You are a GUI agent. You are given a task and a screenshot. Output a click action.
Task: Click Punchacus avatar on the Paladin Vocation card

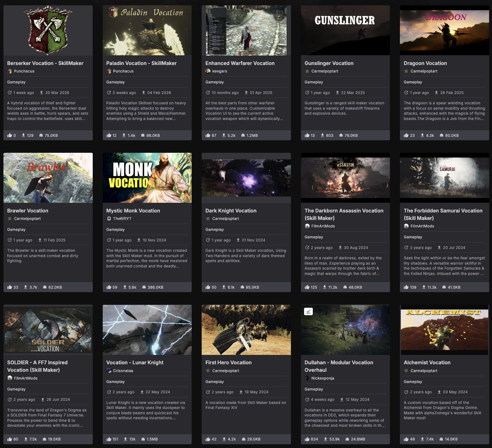(x=109, y=71)
